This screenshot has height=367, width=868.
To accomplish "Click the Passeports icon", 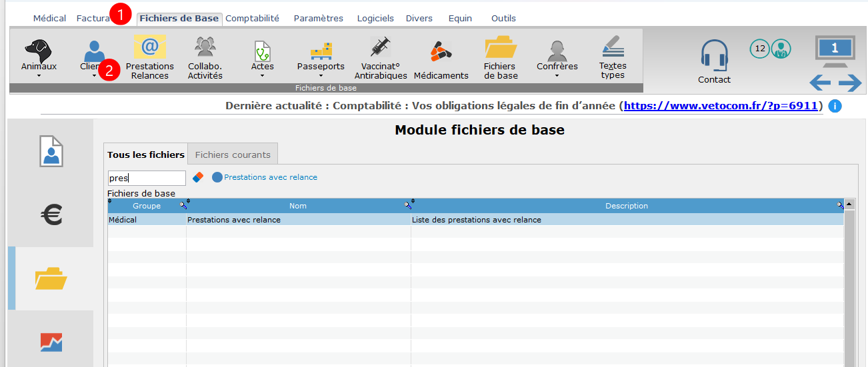I will (x=321, y=51).
